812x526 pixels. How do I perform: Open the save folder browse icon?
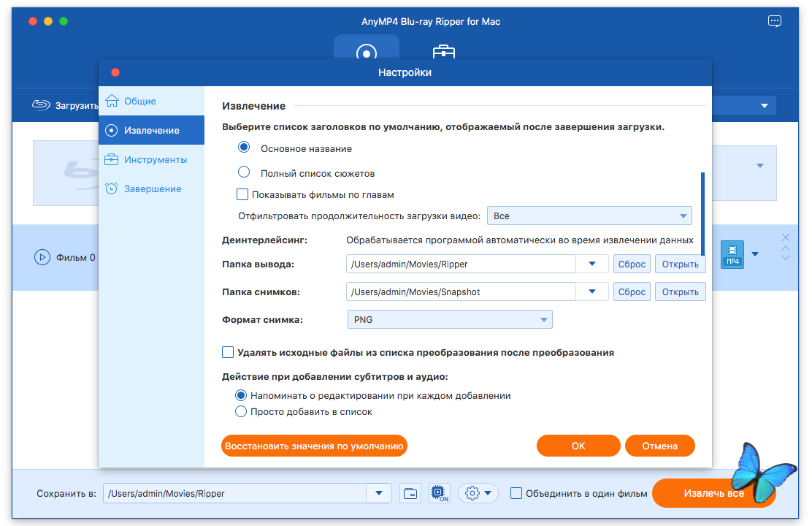(x=410, y=493)
